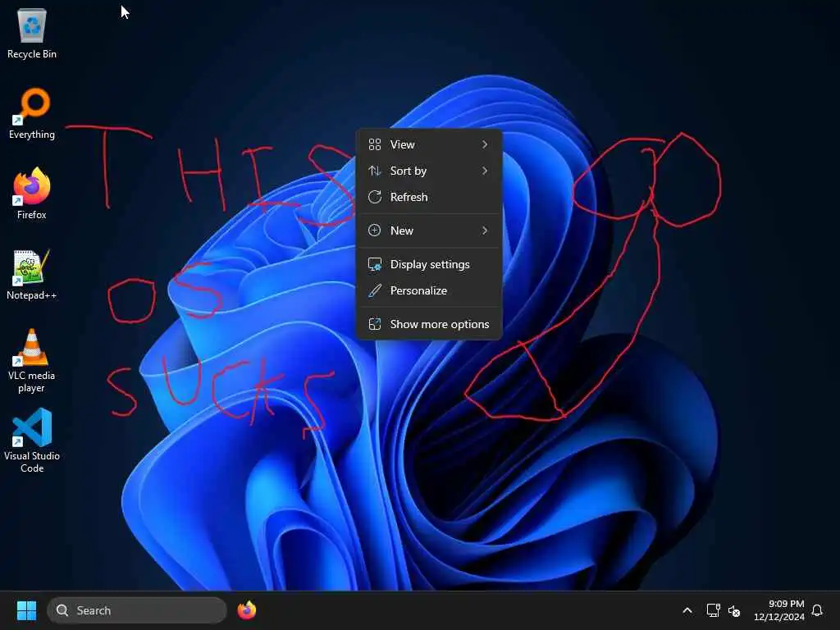840x630 pixels.
Task: Choose Personalize from the context menu
Action: coord(428,291)
